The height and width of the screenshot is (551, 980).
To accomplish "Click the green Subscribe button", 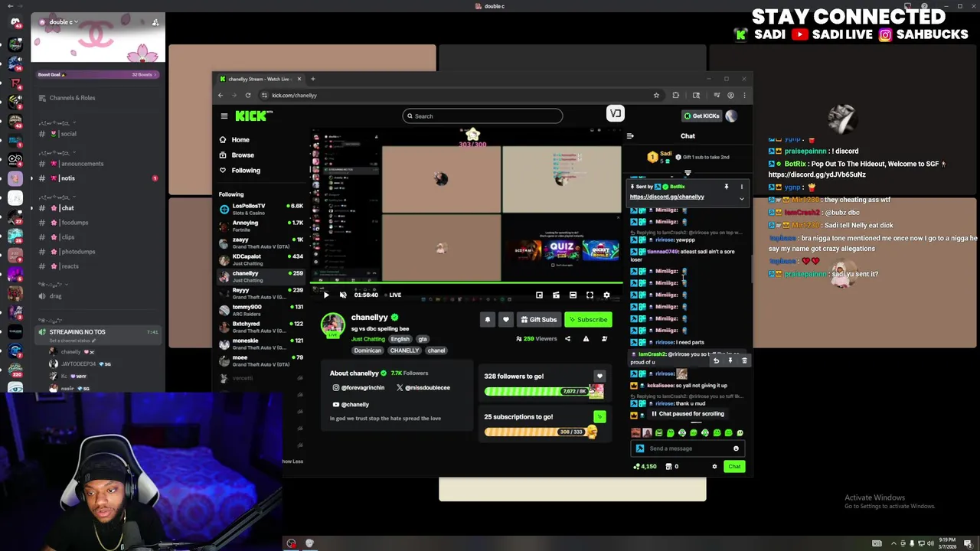I will (589, 320).
